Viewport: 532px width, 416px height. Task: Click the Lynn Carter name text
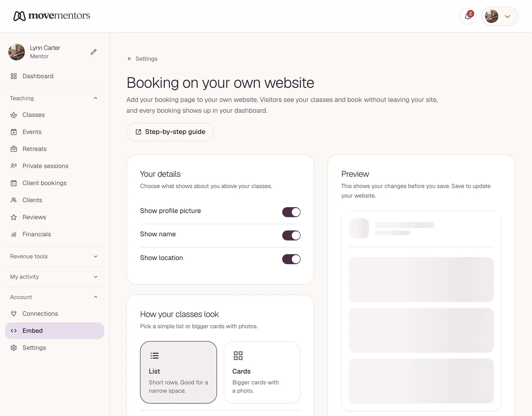point(45,48)
